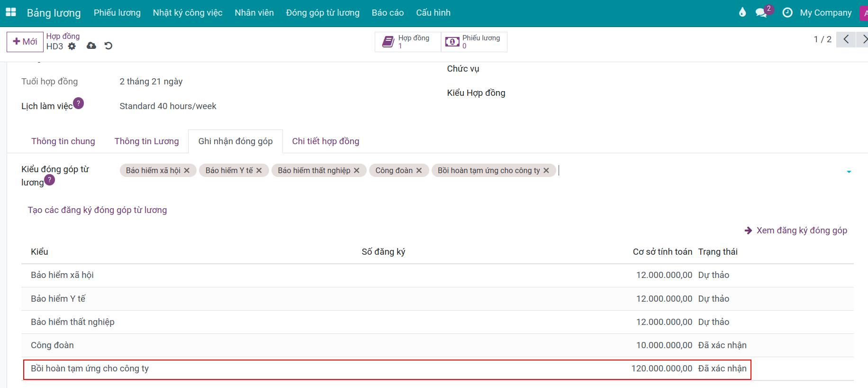Go to the previous record arrow

(x=846, y=39)
